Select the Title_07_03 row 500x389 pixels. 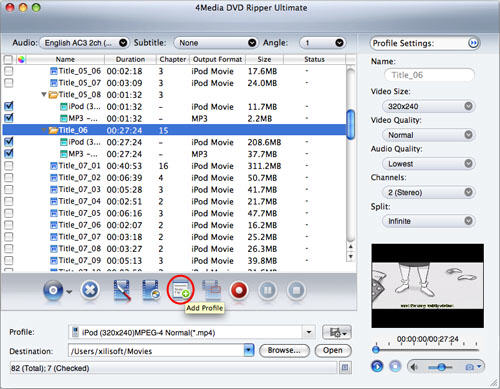174,189
